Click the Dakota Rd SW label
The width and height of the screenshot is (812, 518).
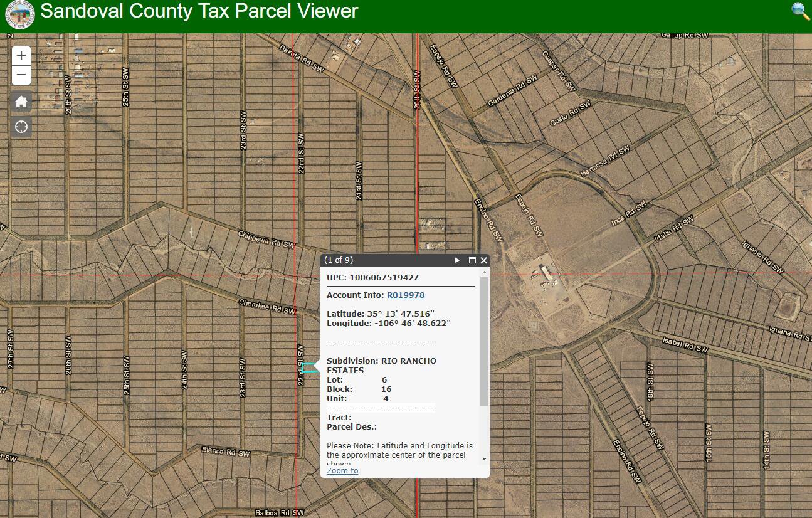pyautogui.click(x=302, y=59)
